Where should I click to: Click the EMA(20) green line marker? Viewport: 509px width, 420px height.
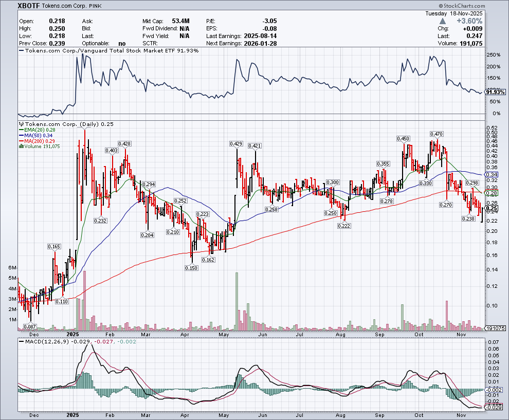(21, 130)
